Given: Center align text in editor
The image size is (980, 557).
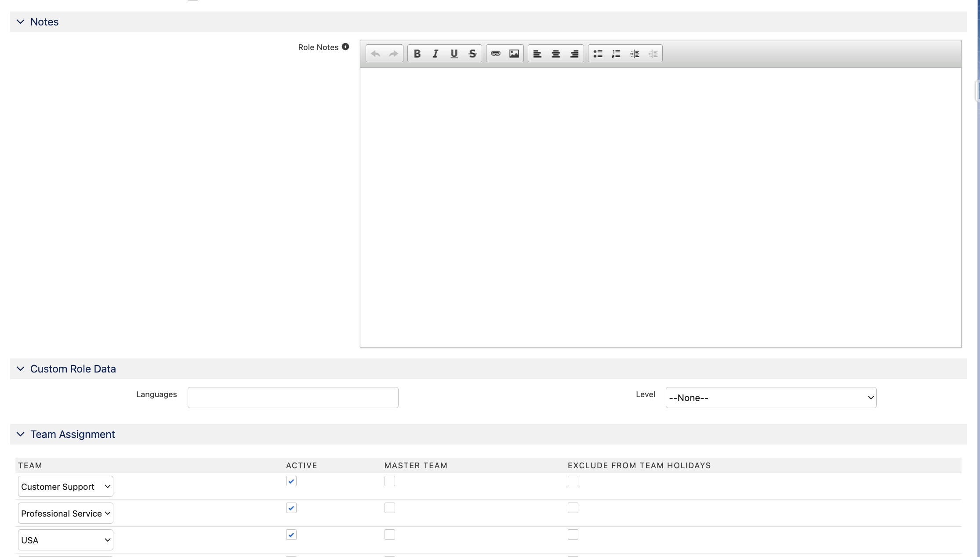Looking at the screenshot, I should (555, 54).
